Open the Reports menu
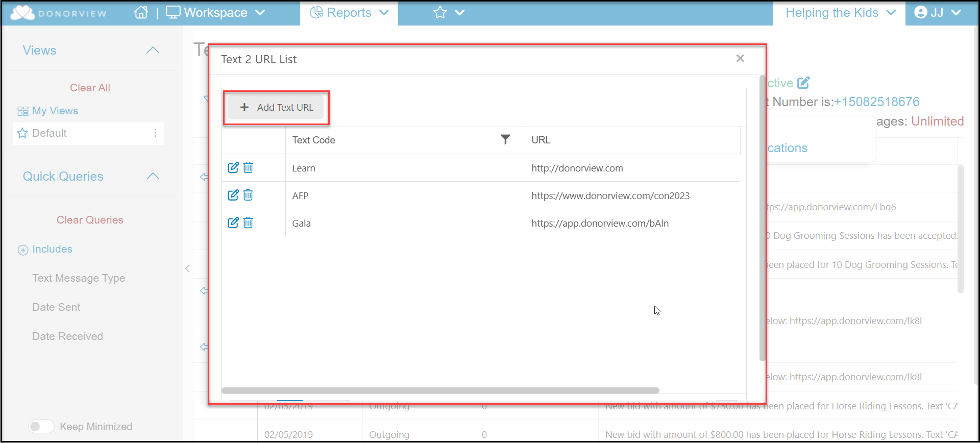Screen dimensions: 980x443 pos(349,13)
